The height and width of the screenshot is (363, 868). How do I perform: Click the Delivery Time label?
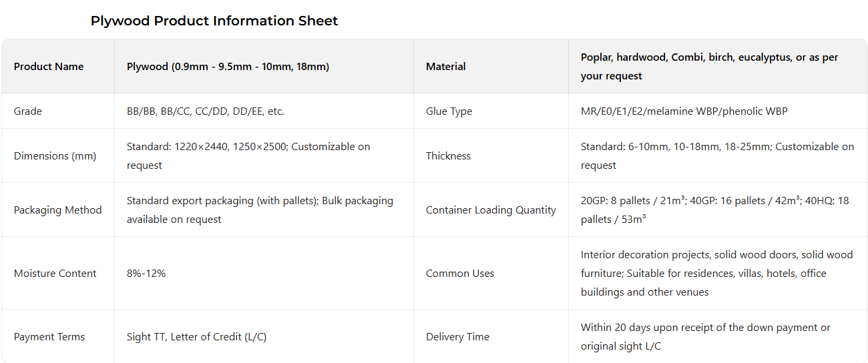tap(457, 337)
